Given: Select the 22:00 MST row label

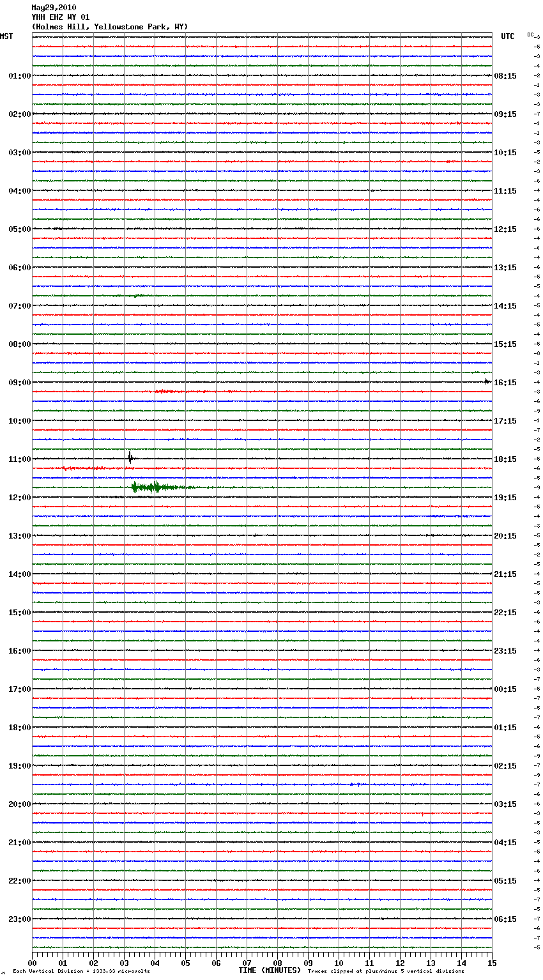Looking at the screenshot, I should (x=20, y=881).
